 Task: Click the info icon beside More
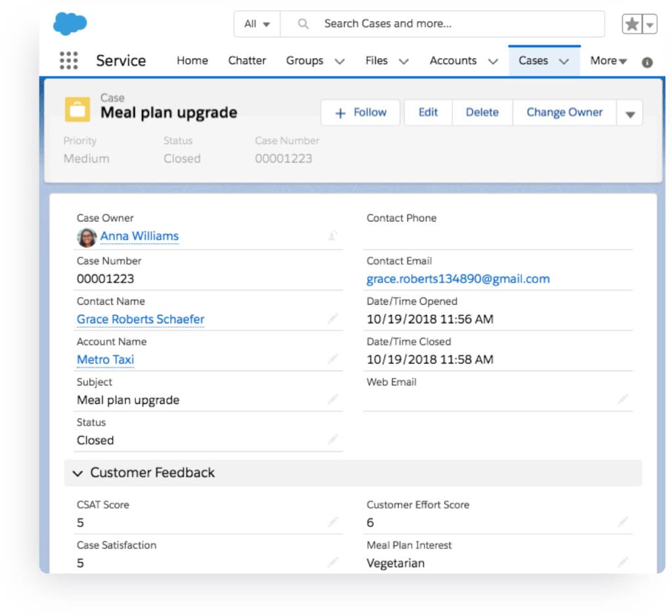click(x=647, y=62)
